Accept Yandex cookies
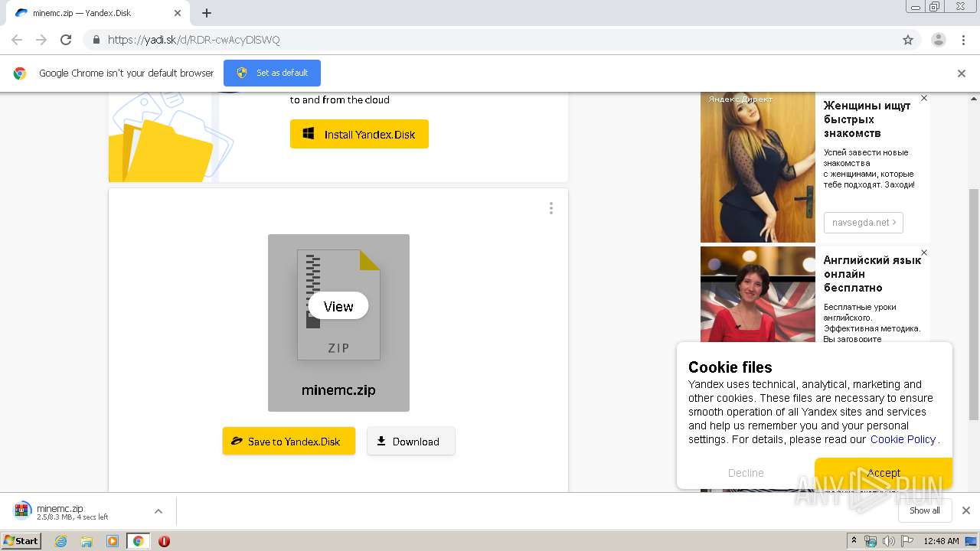980x551 pixels. coord(884,473)
